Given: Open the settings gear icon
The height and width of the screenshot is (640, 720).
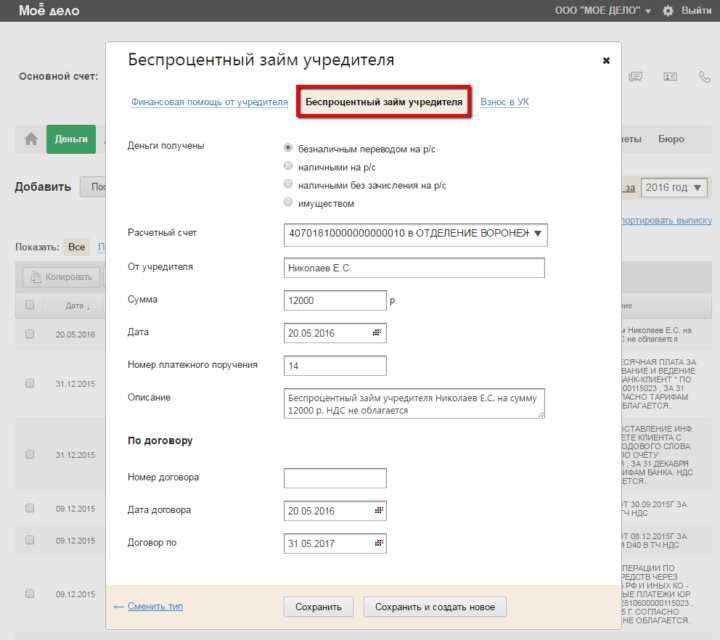Looking at the screenshot, I should pos(668,11).
